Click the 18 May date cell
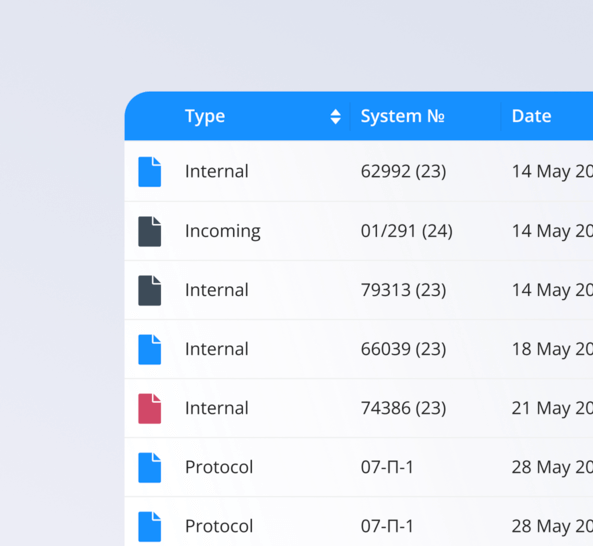 click(552, 349)
